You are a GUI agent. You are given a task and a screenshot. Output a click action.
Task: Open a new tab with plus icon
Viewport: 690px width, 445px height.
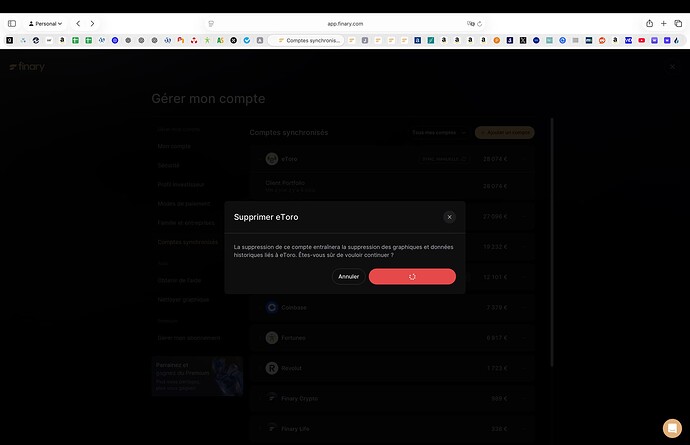pyautogui.click(x=664, y=24)
